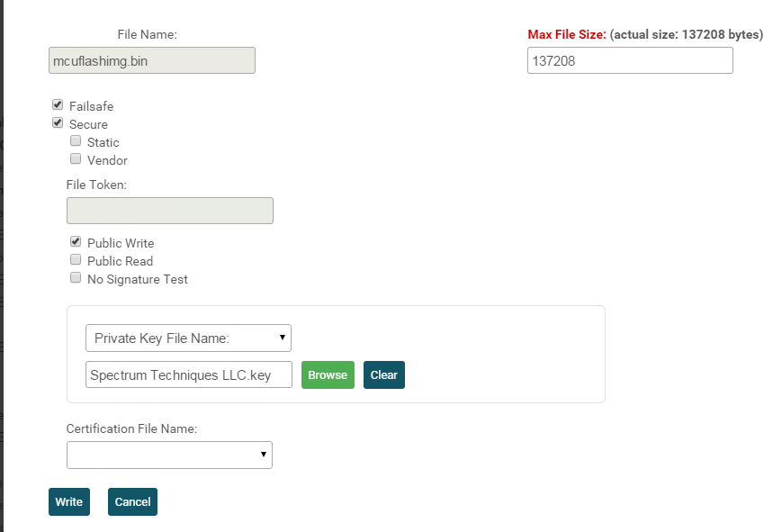Screen dimensions: 782x532
Task: Click the Spectrum Techniques LLC.key field
Action: coord(189,374)
